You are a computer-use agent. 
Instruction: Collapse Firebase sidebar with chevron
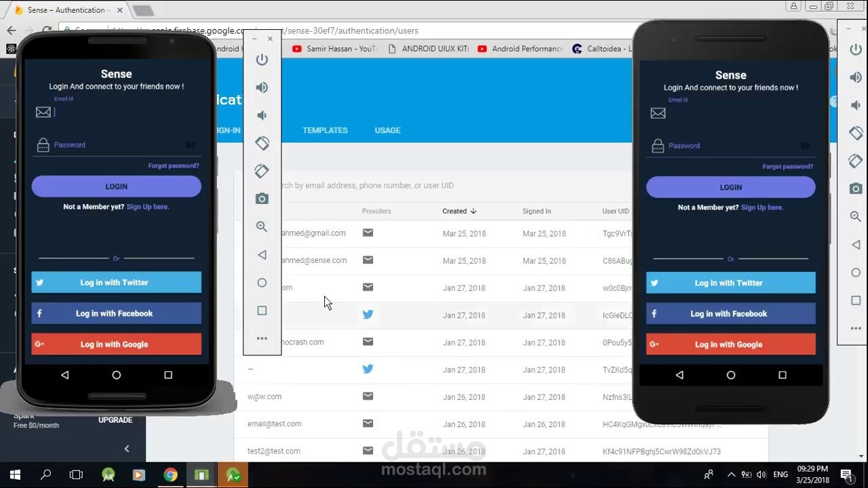point(127,448)
